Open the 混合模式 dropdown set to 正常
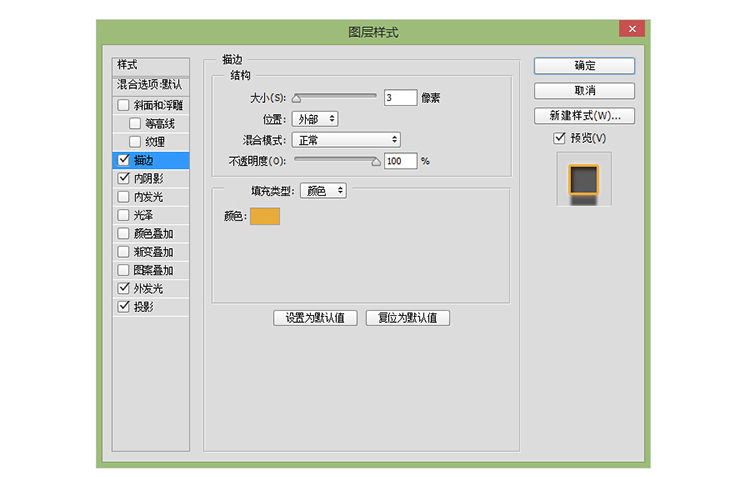This screenshot has width=750, height=477. [346, 140]
